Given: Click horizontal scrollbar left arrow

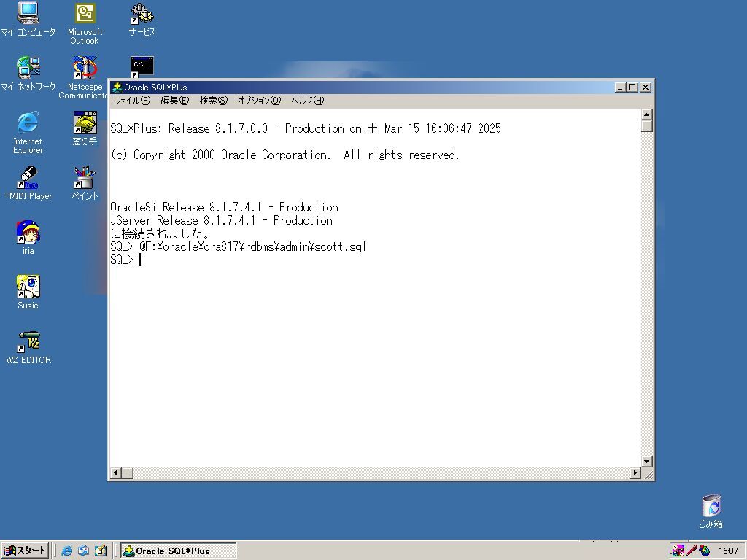Looking at the screenshot, I should pos(116,472).
